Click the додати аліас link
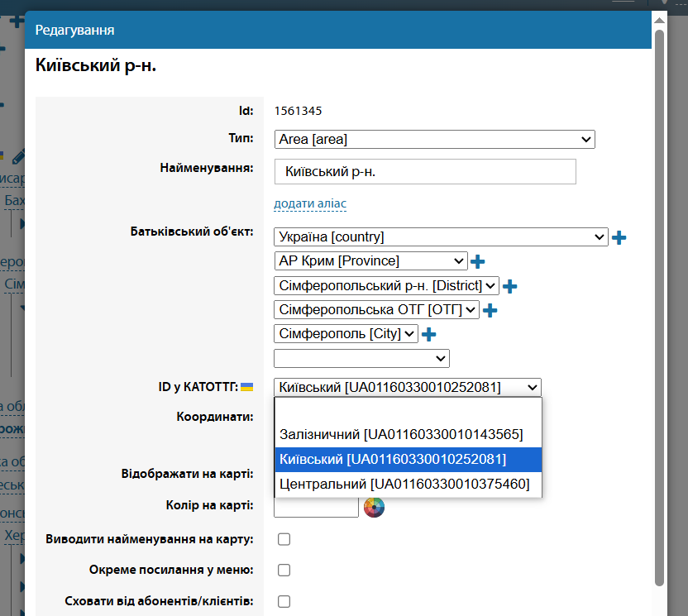The image size is (688, 616). [310, 203]
